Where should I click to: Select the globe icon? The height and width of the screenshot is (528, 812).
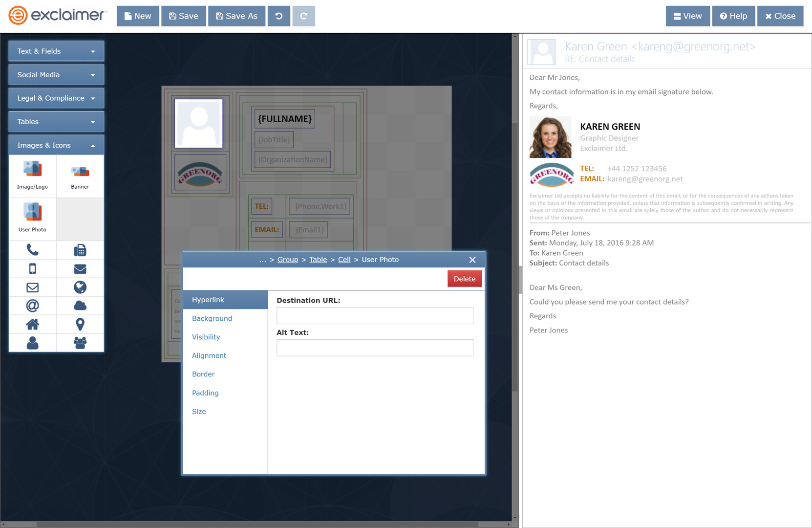tap(80, 287)
